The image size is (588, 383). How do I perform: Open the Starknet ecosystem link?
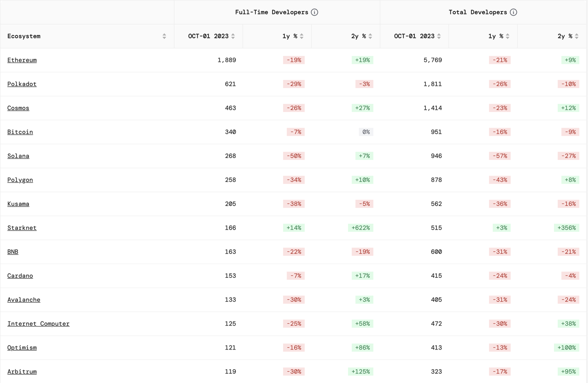point(22,228)
